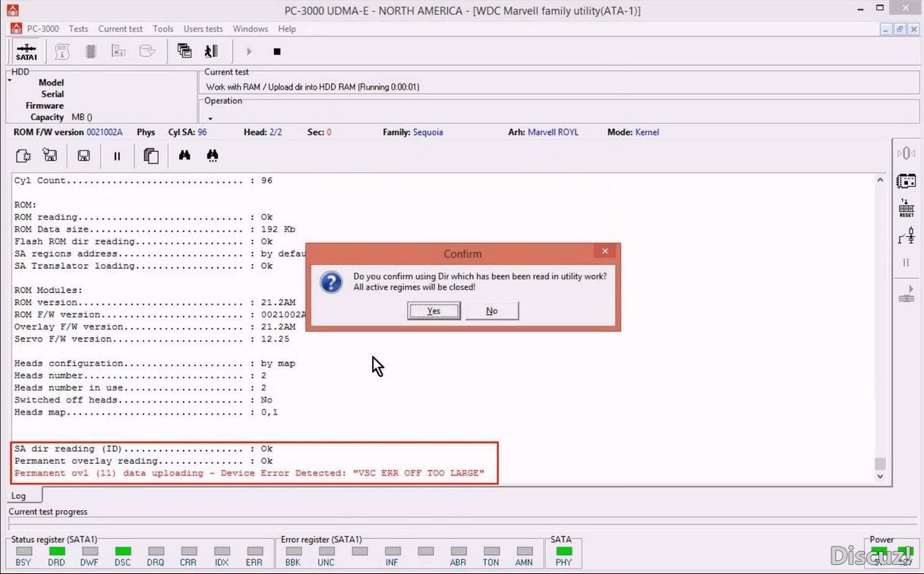
Task: Click the red 'VSC ERR OFF TOO LARGE' log line
Action: (249, 473)
